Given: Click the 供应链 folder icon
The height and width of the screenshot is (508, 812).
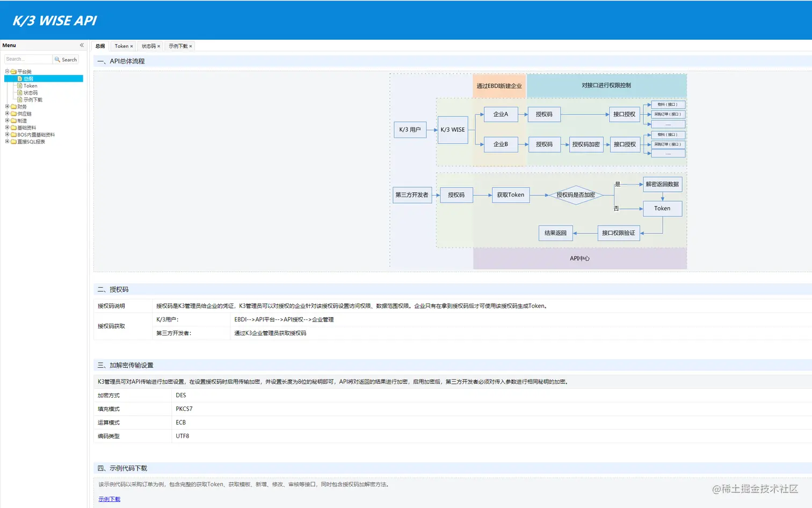Looking at the screenshot, I should (x=13, y=113).
